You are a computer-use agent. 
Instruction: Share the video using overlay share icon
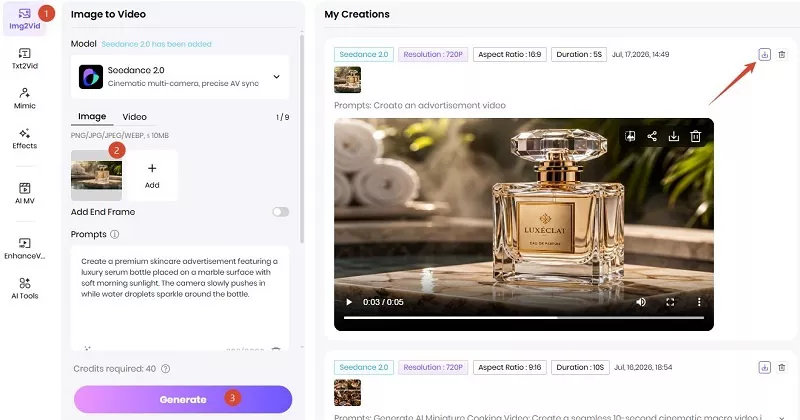tap(652, 136)
